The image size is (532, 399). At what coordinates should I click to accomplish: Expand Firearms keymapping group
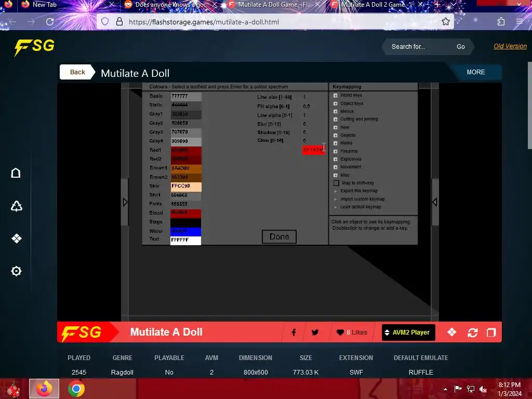335,151
